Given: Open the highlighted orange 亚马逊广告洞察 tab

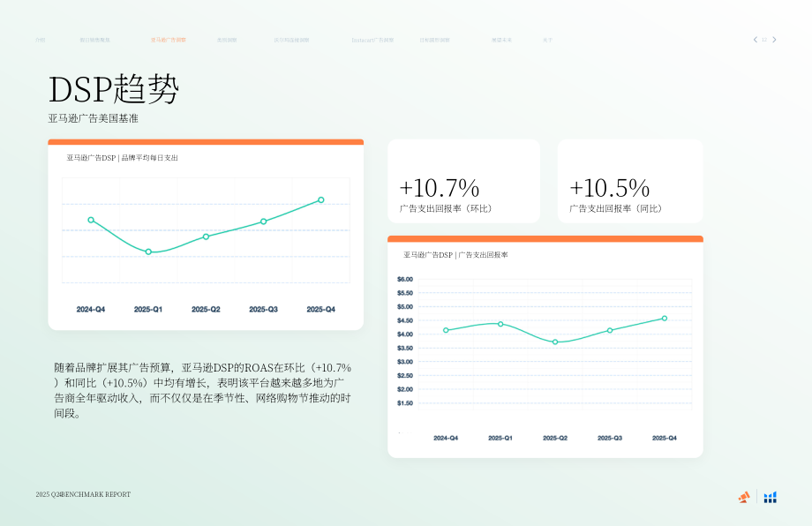Looking at the screenshot, I should pyautogui.click(x=169, y=40).
